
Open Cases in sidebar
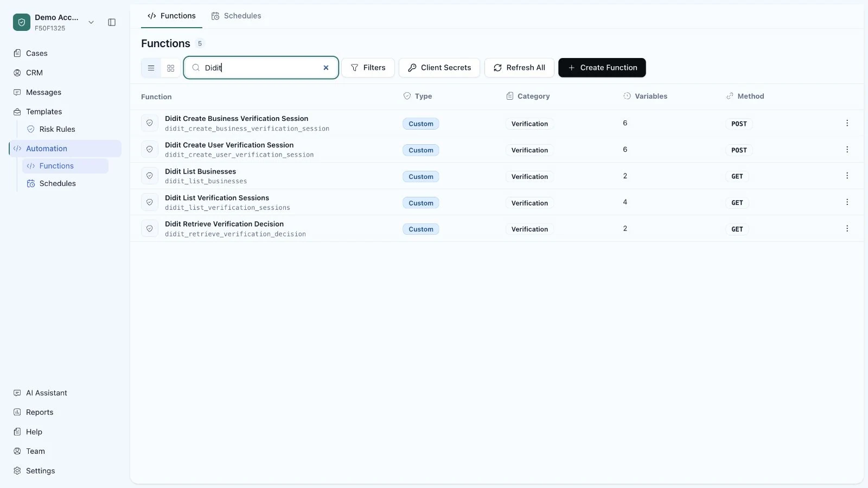[x=37, y=53]
